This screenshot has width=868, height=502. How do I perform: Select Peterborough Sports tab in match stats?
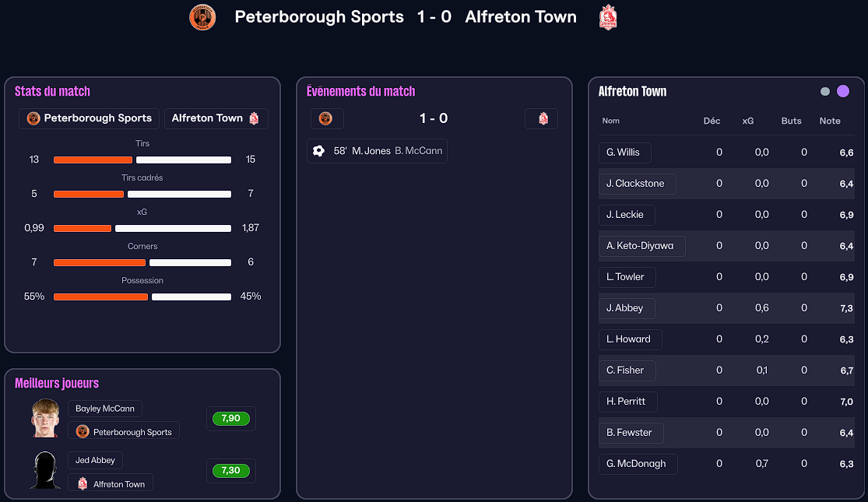(x=90, y=118)
